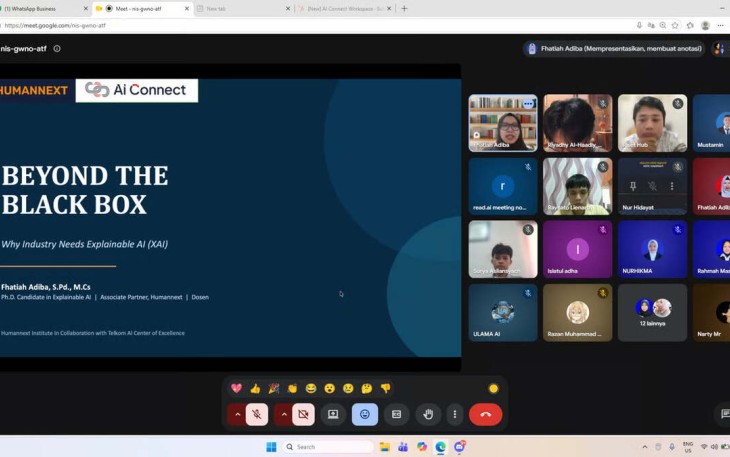Open zoom icon in address bar

point(662,25)
